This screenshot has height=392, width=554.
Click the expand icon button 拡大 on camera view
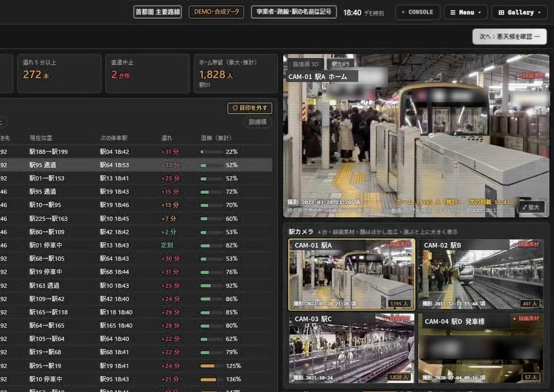[x=531, y=207]
